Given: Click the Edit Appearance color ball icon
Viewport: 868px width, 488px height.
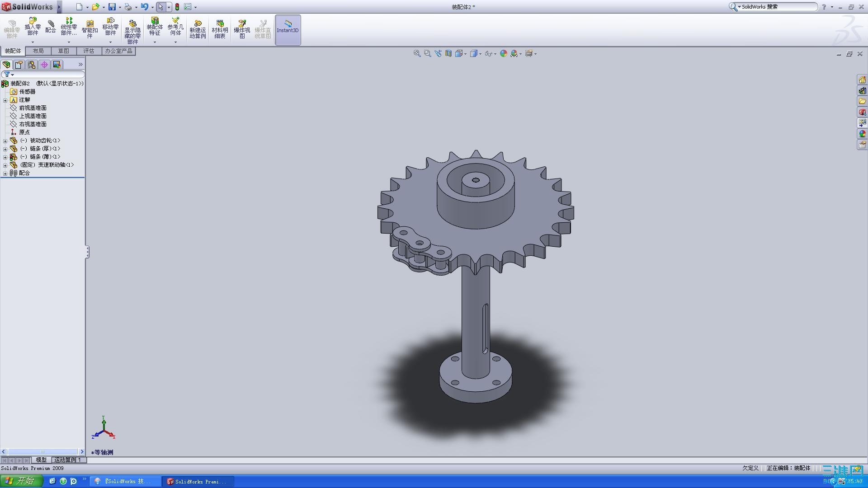Looking at the screenshot, I should pos(504,53).
